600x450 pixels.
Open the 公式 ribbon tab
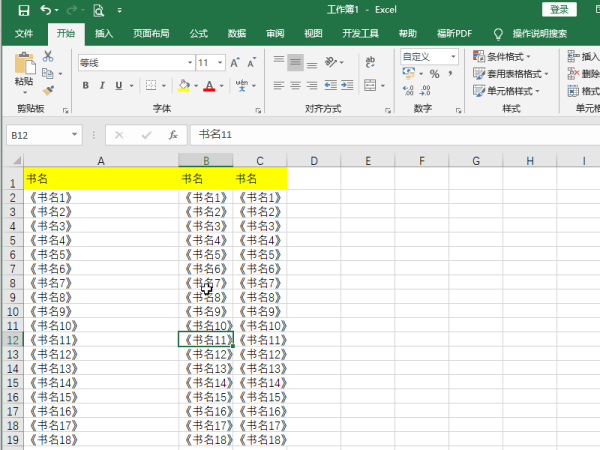(x=199, y=33)
